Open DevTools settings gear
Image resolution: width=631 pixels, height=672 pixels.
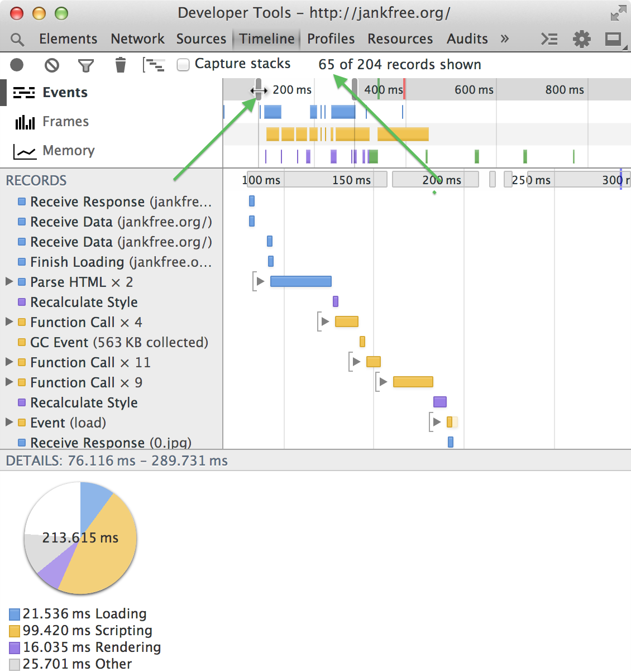point(581,39)
